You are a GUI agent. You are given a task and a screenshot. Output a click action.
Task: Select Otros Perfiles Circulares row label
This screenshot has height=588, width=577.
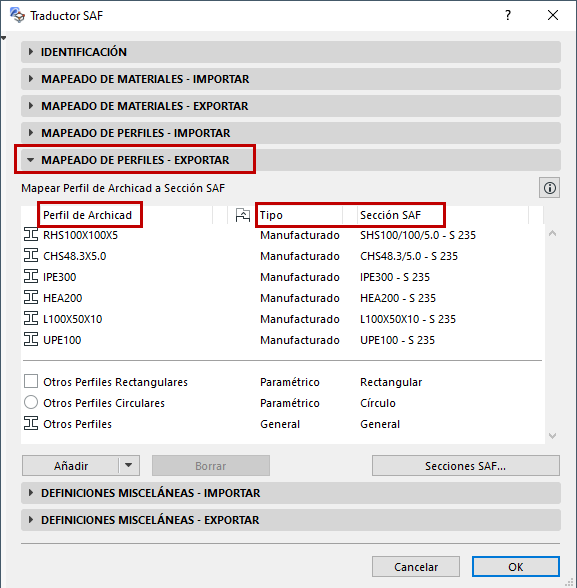[x=104, y=403]
